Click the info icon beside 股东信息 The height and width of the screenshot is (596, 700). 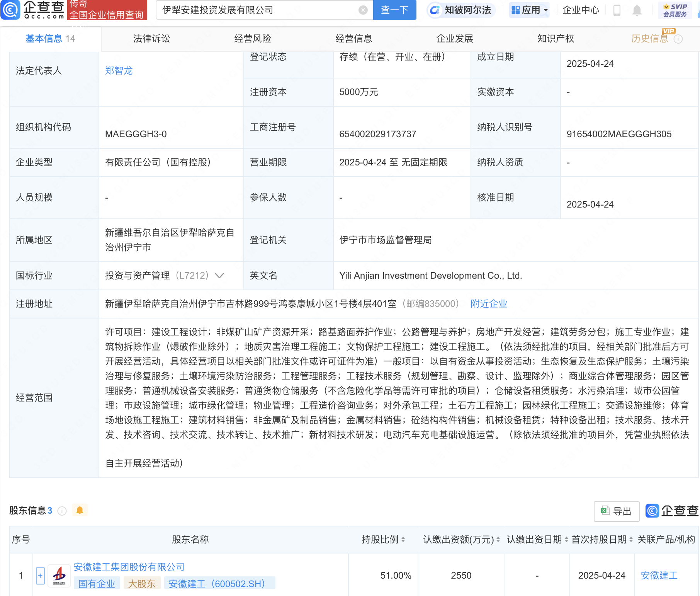62,511
